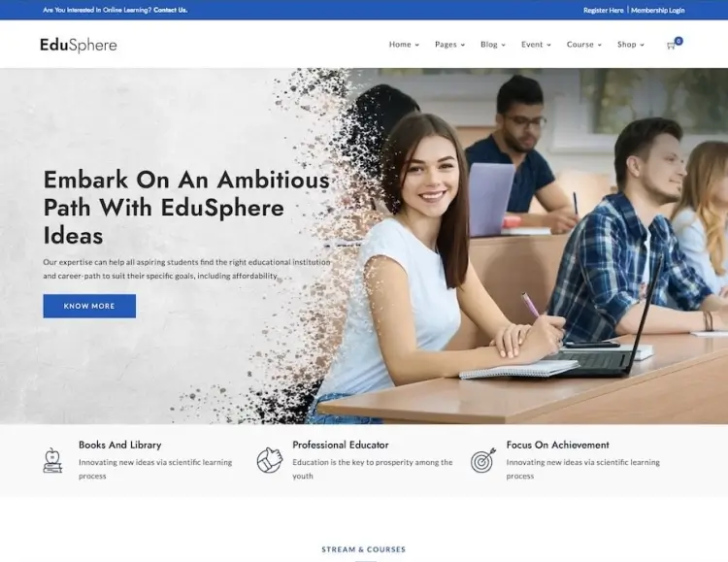Click the Professional Educator thumbs-up icon
Viewport: 728px width, 562px height.
pos(270,460)
